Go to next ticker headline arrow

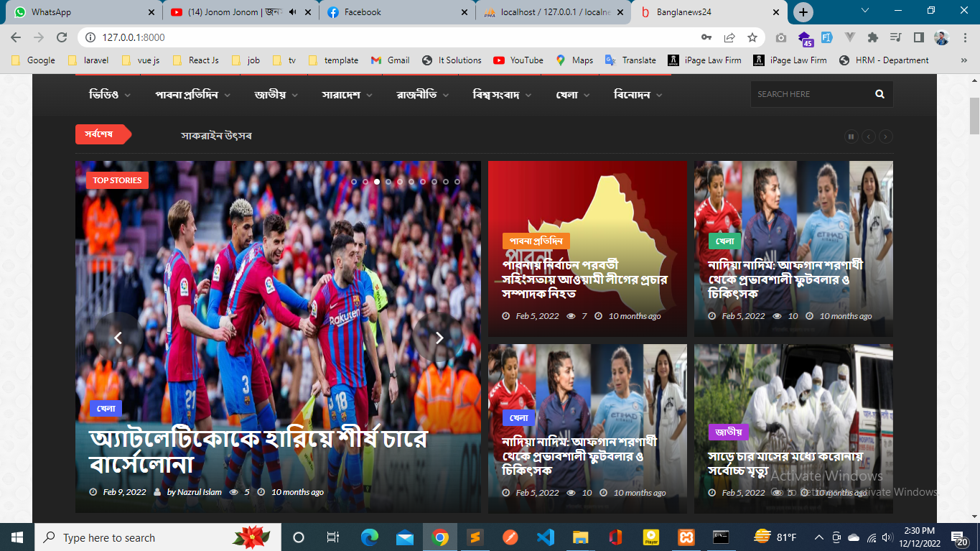pyautogui.click(x=887, y=136)
